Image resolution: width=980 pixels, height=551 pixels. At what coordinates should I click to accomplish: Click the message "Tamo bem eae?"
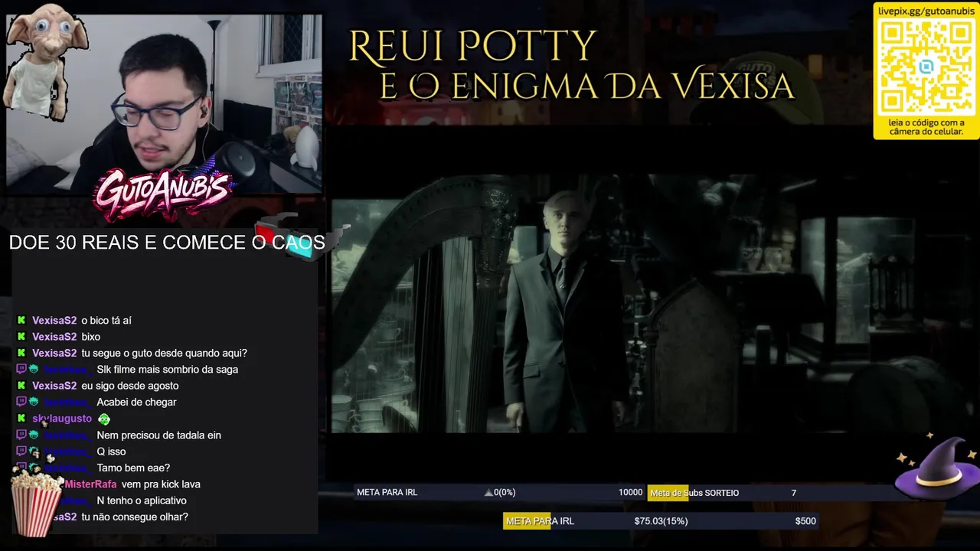tap(133, 468)
